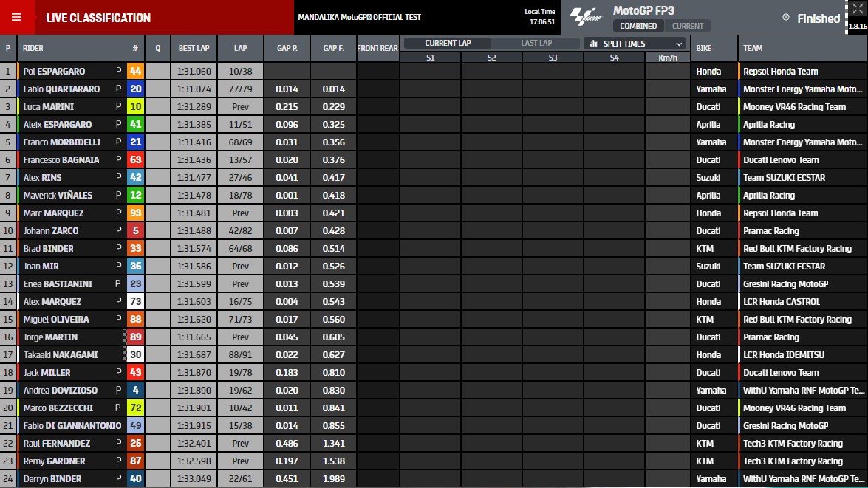This screenshot has height=488, width=868.
Task: Select rider Enea BASTIANINI
Action: [58, 283]
